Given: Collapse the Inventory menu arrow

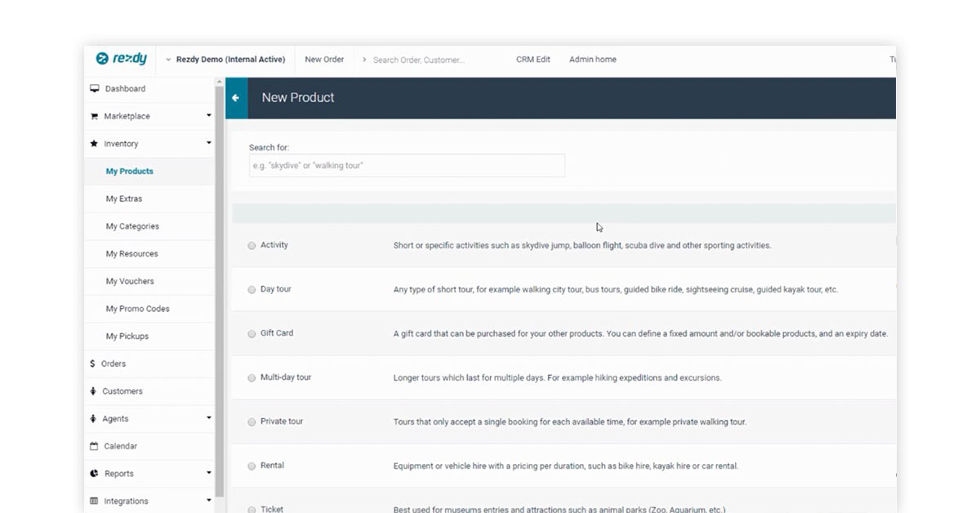Looking at the screenshot, I should pyautogui.click(x=208, y=144).
